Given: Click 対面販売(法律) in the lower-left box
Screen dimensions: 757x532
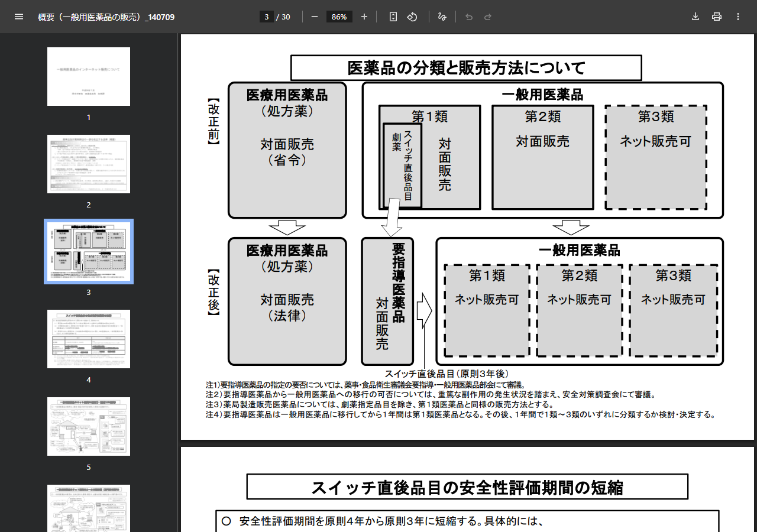Looking at the screenshot, I should click(x=287, y=308).
